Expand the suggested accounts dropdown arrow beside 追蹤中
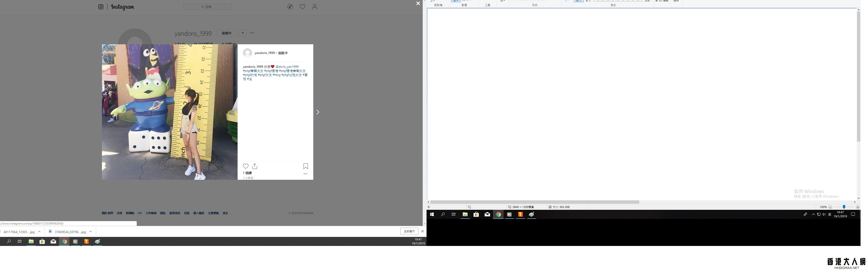Viewport: 868px width, 271px height. click(x=243, y=33)
